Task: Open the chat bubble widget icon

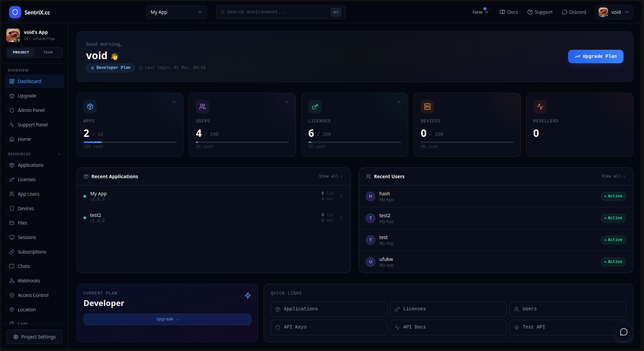Action: [x=623, y=332]
